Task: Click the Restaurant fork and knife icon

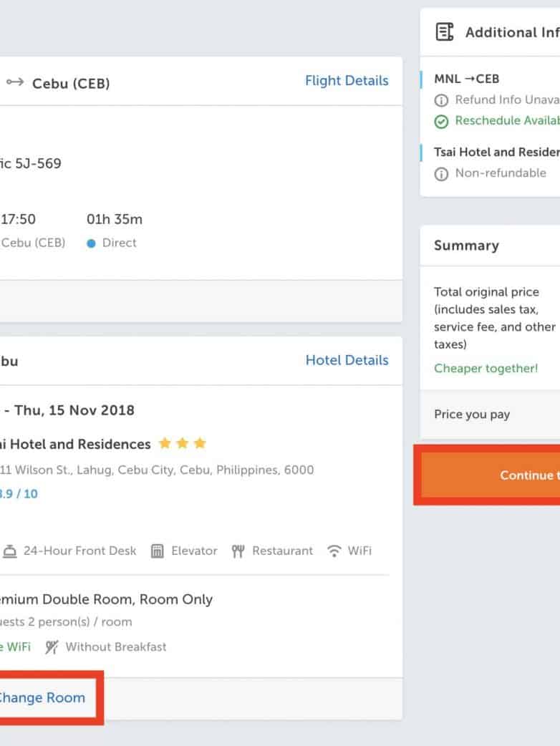Action: pos(238,551)
